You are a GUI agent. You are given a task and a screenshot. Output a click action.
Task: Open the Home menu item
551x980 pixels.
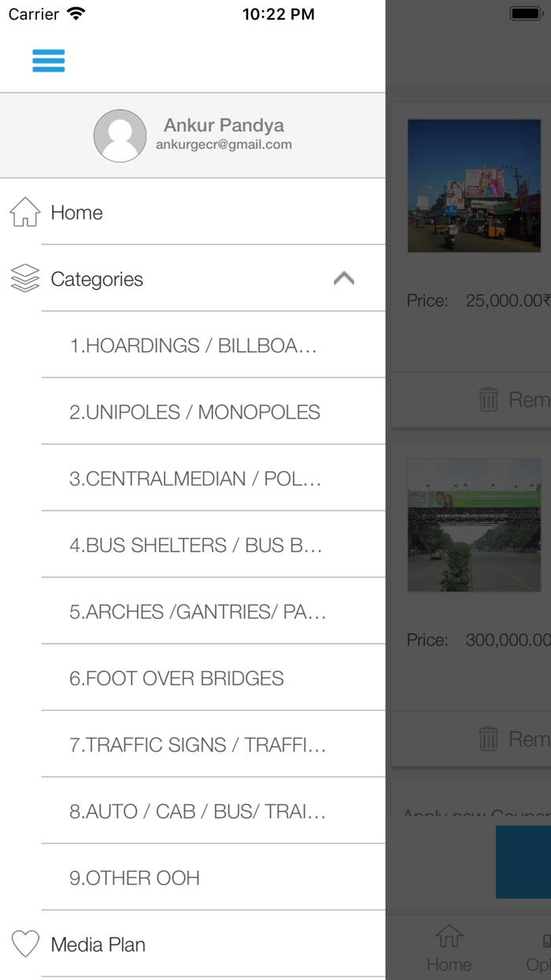pos(77,213)
